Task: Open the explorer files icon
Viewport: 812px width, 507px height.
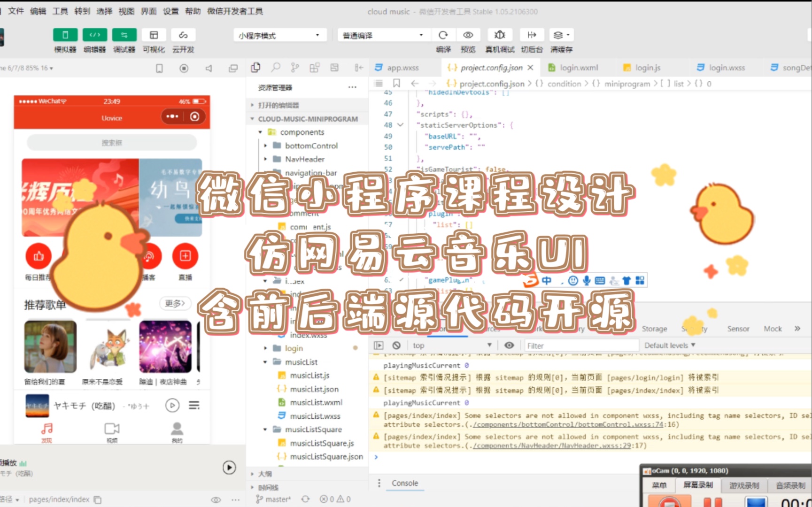Action: (x=255, y=68)
